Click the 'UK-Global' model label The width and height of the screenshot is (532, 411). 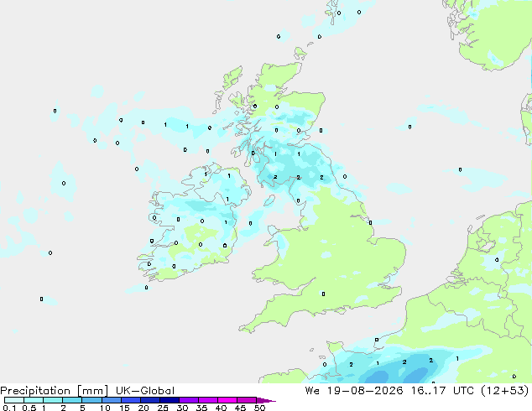[x=145, y=391]
